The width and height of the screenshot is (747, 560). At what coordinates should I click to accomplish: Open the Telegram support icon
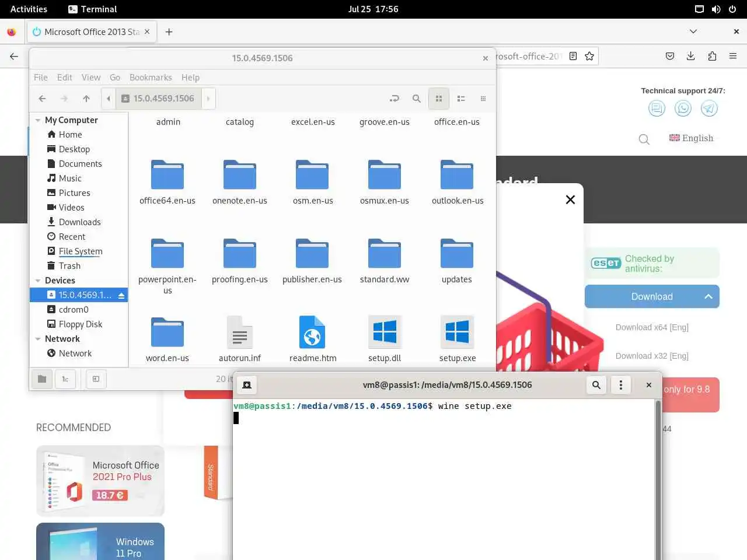709,108
